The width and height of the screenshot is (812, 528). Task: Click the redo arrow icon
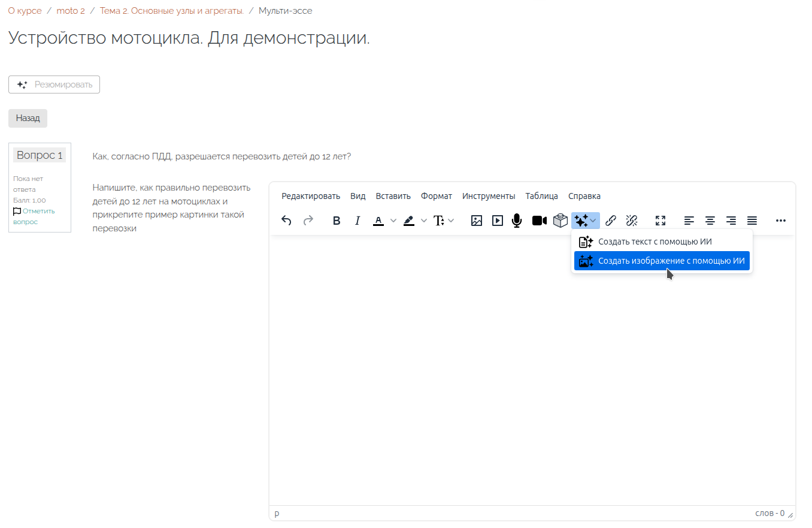pos(308,221)
